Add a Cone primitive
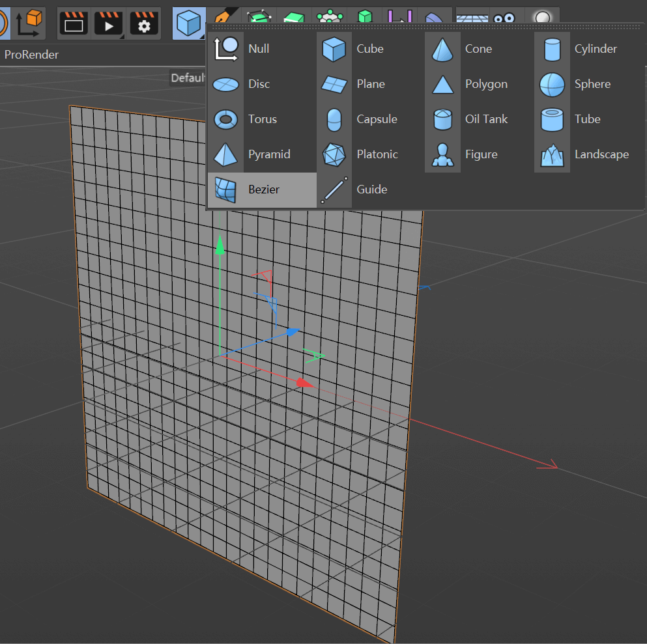Image resolution: width=647 pixels, height=644 pixels. [479, 49]
